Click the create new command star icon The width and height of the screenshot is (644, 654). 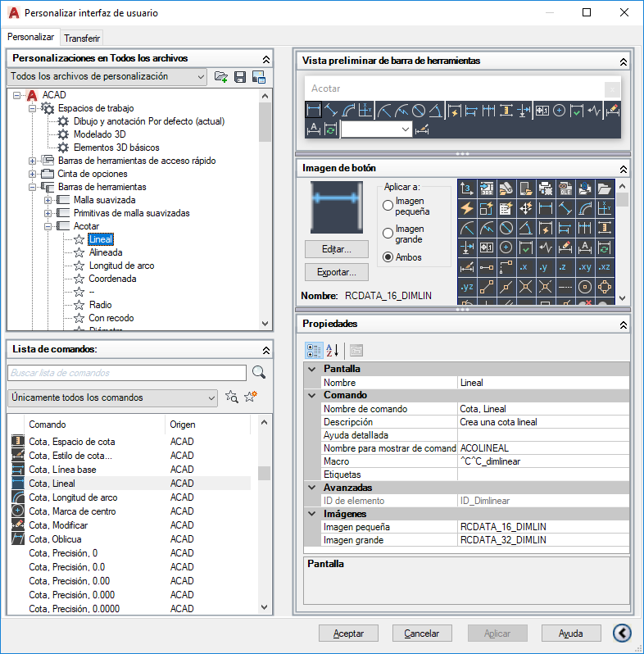251,396
